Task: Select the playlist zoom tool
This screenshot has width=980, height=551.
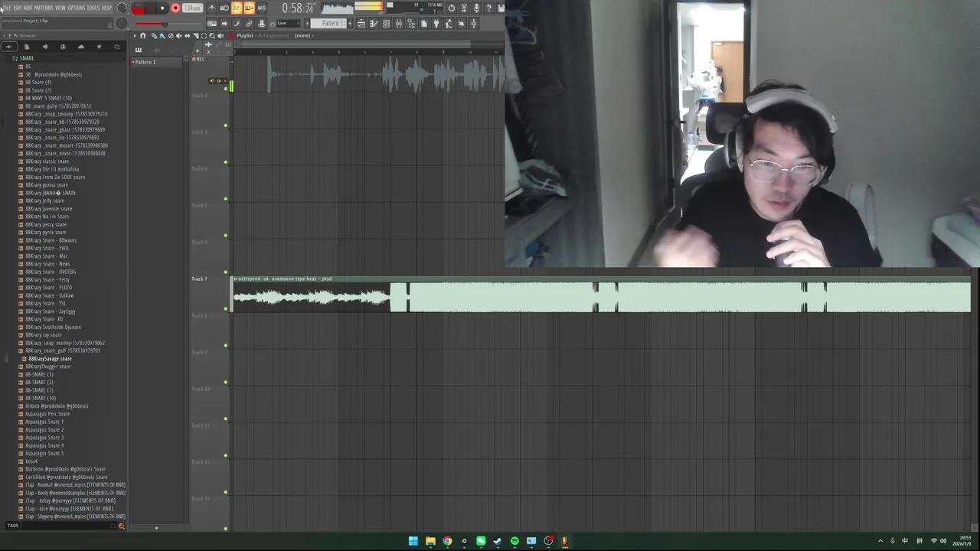Action: (x=212, y=35)
